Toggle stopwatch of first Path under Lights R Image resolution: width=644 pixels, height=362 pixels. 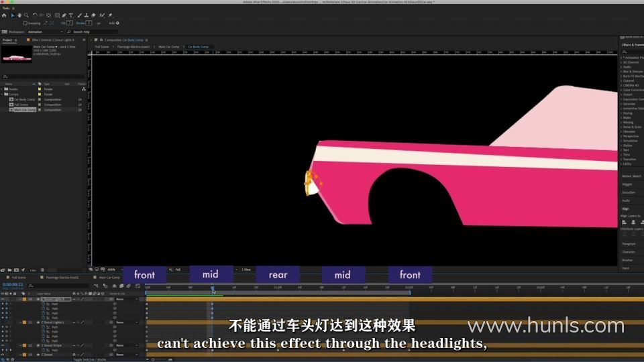(x=43, y=304)
